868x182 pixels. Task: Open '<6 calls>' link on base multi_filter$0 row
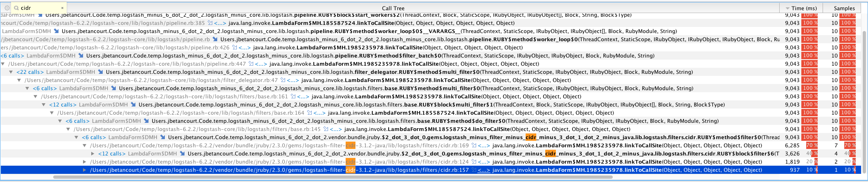[44, 89]
